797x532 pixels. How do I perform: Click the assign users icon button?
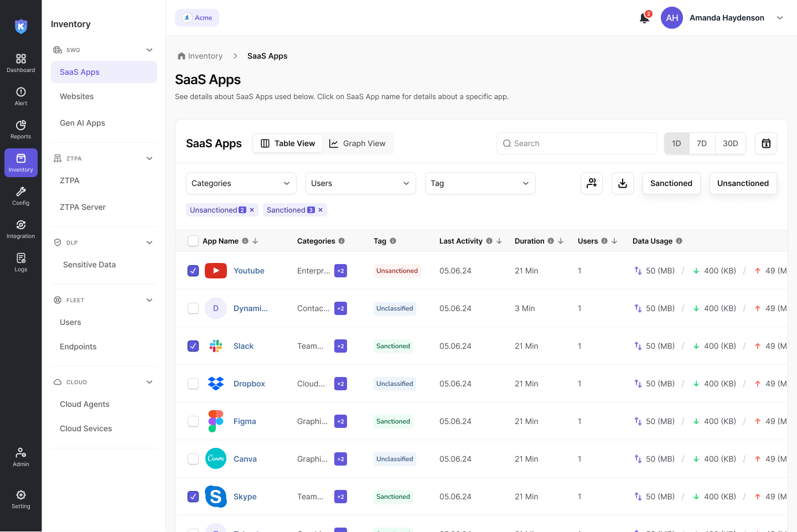pos(592,183)
